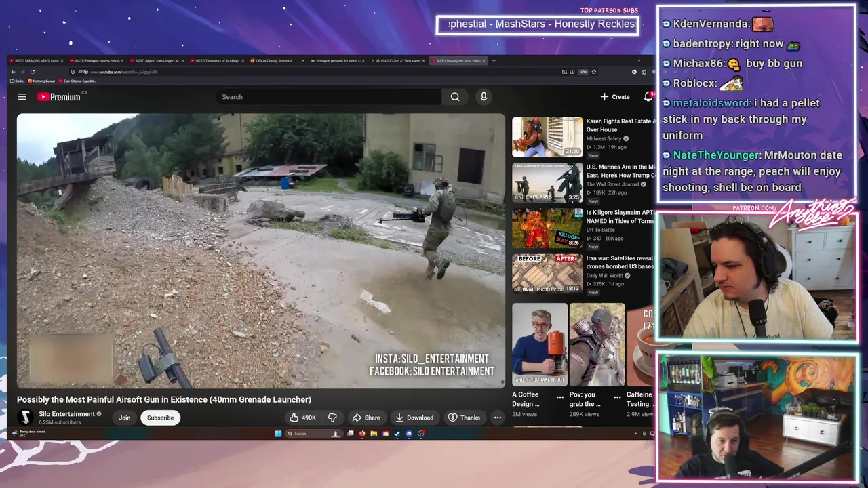Click NateTheYounger username in chat
868x488 pixels.
tap(717, 155)
